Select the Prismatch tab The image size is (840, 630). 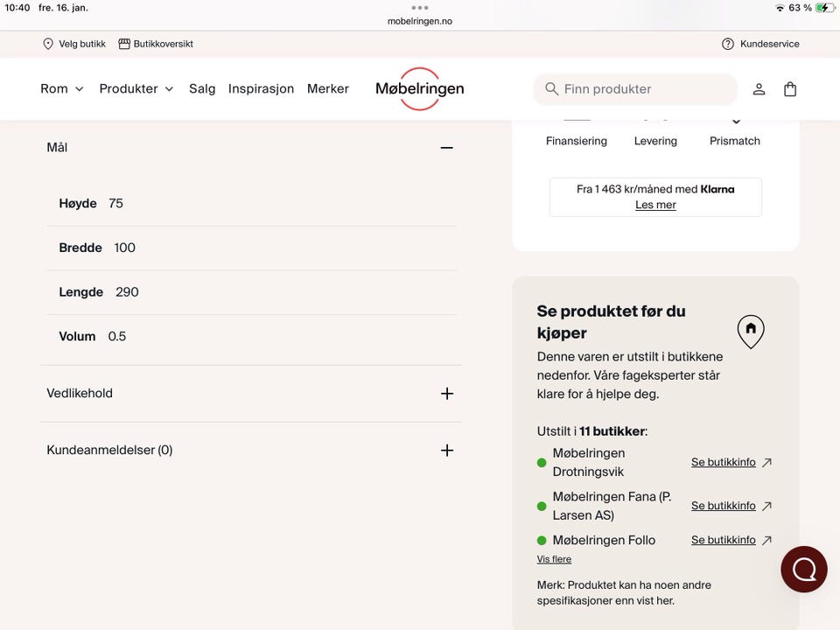tap(734, 141)
